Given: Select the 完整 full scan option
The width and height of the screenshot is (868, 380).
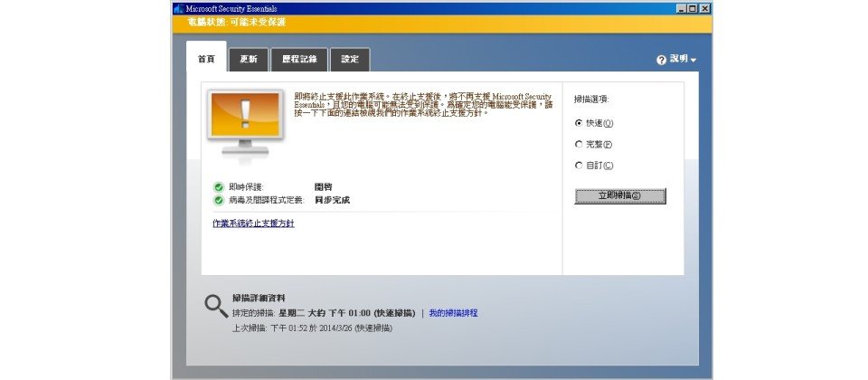Looking at the screenshot, I should (x=579, y=144).
